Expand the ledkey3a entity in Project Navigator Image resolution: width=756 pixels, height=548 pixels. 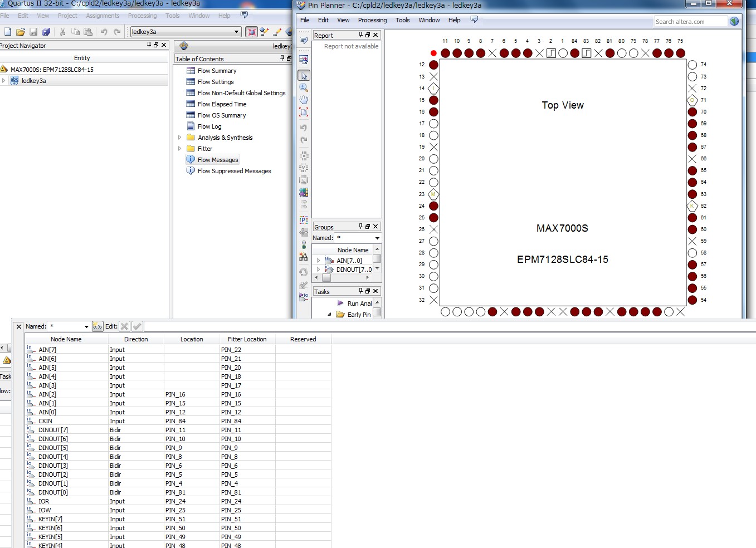(x=4, y=80)
